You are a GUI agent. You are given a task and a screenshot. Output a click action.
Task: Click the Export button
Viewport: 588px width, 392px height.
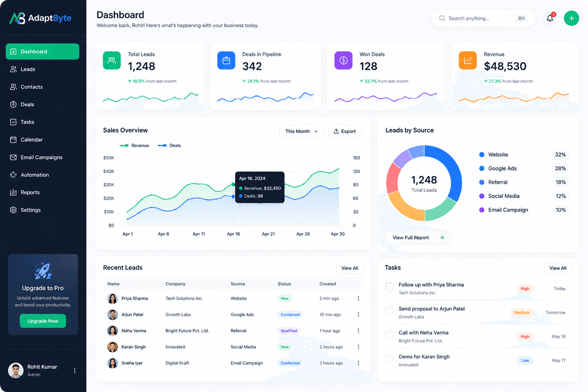pyautogui.click(x=345, y=131)
